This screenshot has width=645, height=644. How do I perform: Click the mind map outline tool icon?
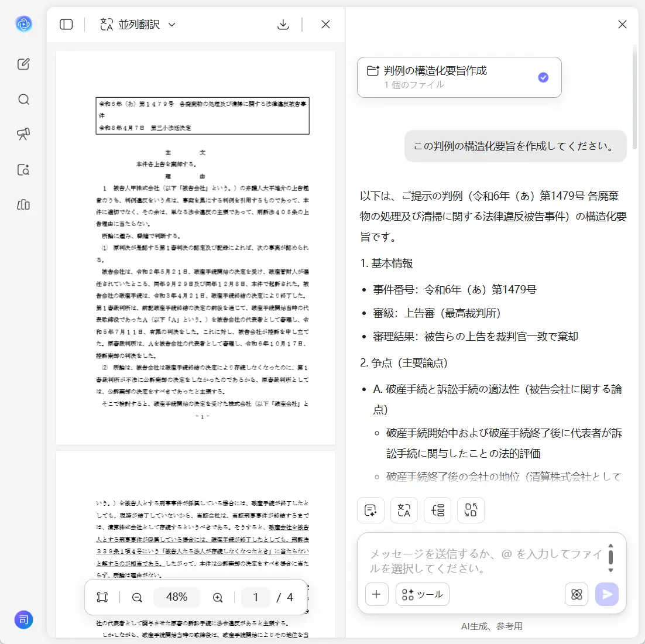(x=437, y=511)
